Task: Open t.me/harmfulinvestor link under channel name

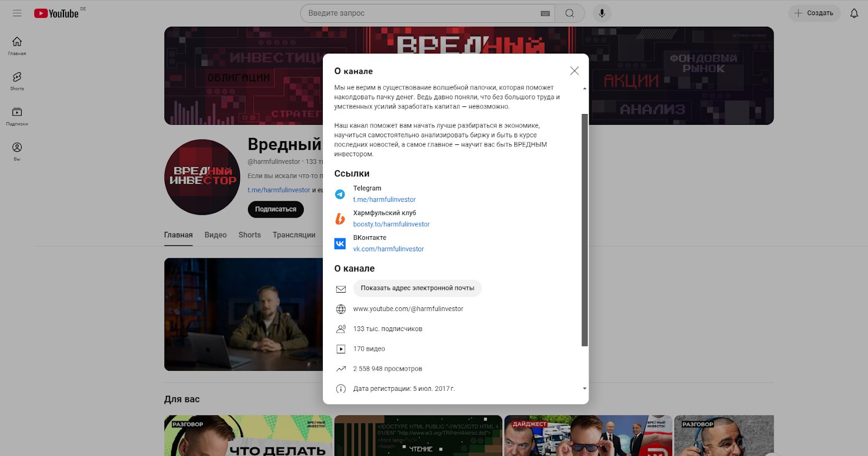Action: pyautogui.click(x=279, y=190)
